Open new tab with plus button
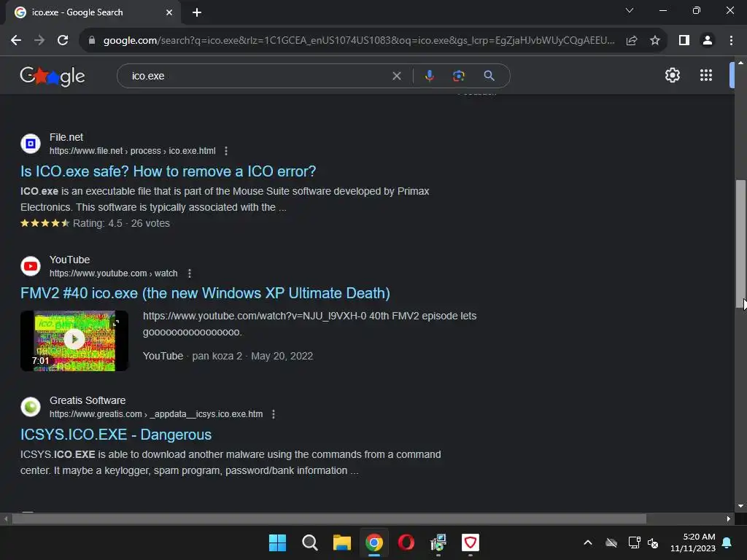The width and height of the screenshot is (747, 560). pyautogui.click(x=197, y=12)
